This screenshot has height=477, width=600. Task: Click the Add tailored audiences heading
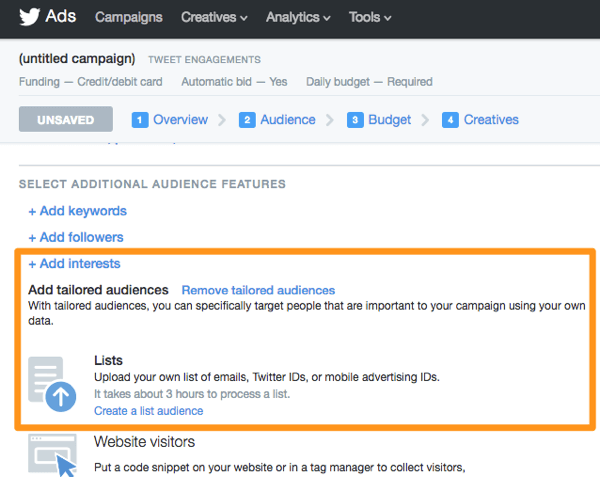(x=98, y=290)
